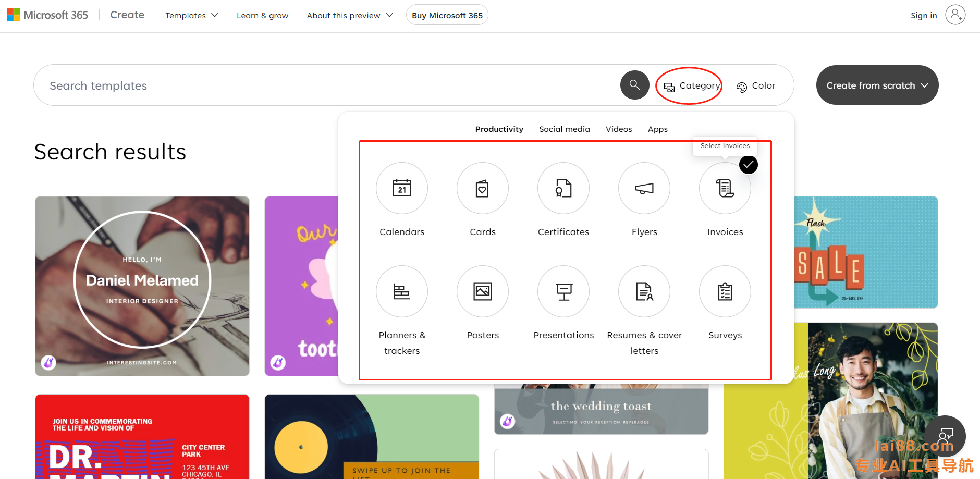This screenshot has width=980, height=479.
Task: Select Planners & trackers icon
Action: [402, 291]
